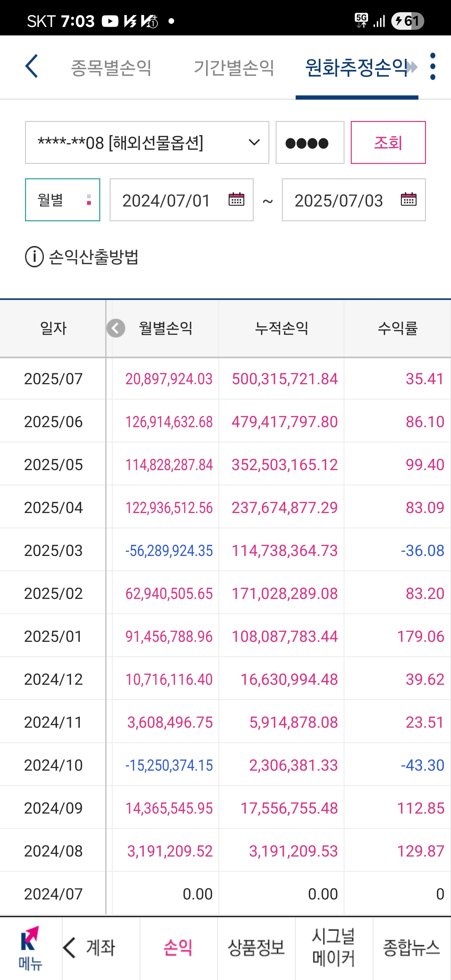This screenshot has width=451, height=980.
Task: Tap monthly profit 126,914,632.68
Action: pyautogui.click(x=169, y=422)
